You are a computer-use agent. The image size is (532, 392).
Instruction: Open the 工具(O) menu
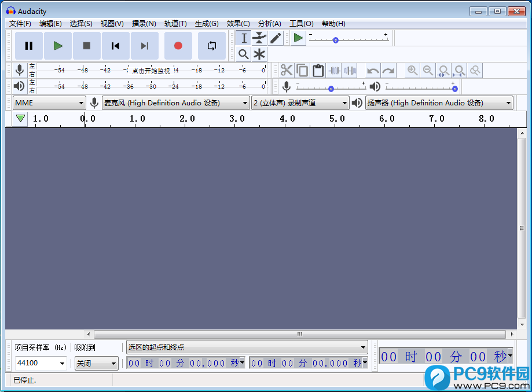coord(301,23)
